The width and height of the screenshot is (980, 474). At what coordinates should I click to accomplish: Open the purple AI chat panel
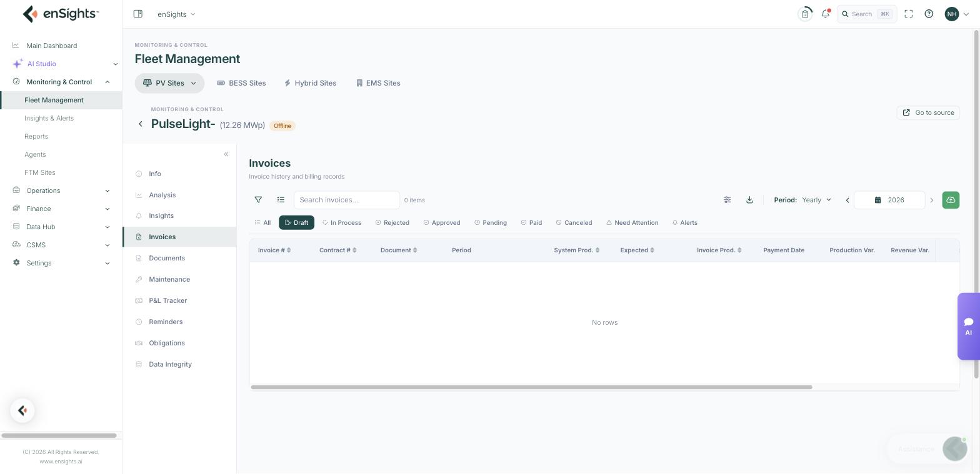tap(968, 327)
